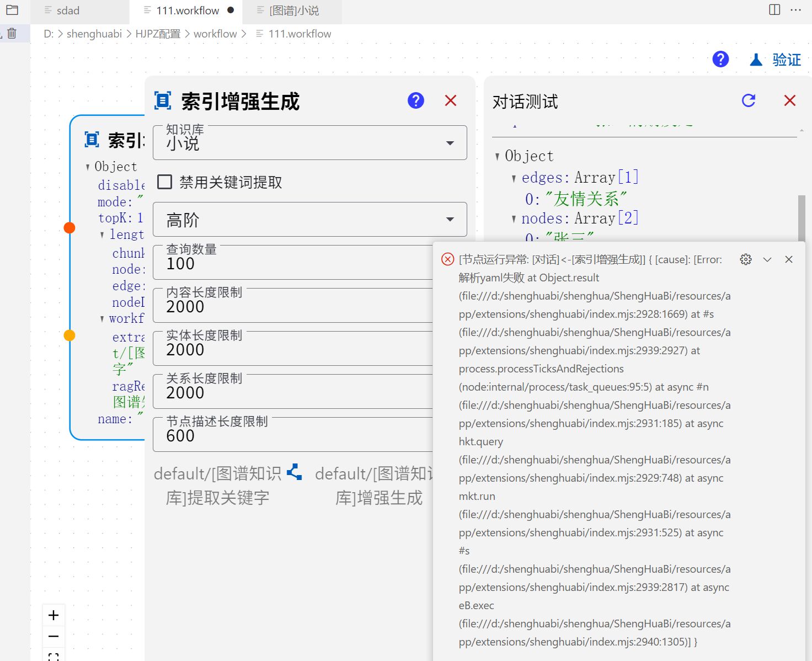
Task: Switch to the sdad tab
Action: (68, 10)
